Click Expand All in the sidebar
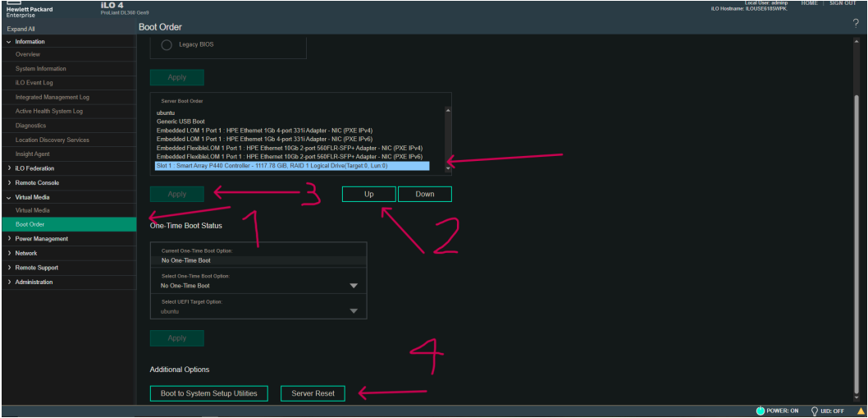The image size is (868, 418). pyautogui.click(x=21, y=29)
